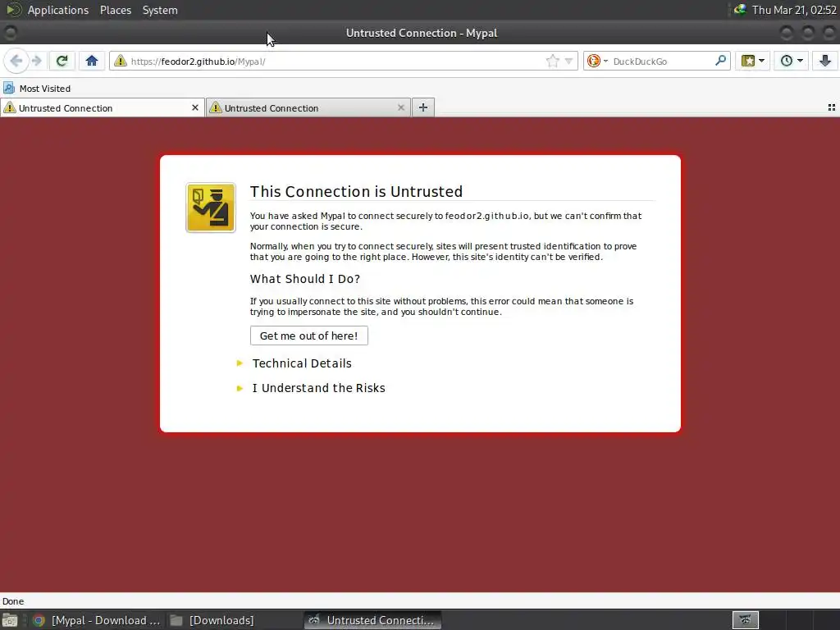
Task: Click the search magnifier icon
Action: pos(720,61)
